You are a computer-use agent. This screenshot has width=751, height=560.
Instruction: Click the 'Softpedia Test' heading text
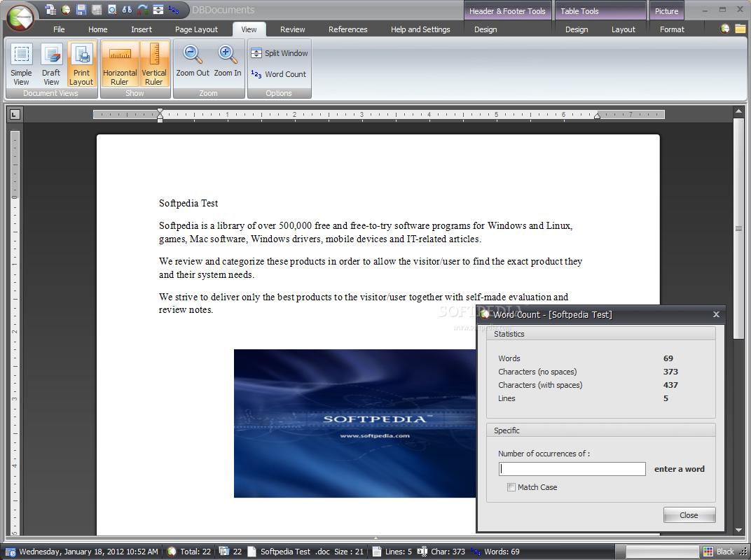pyautogui.click(x=188, y=204)
